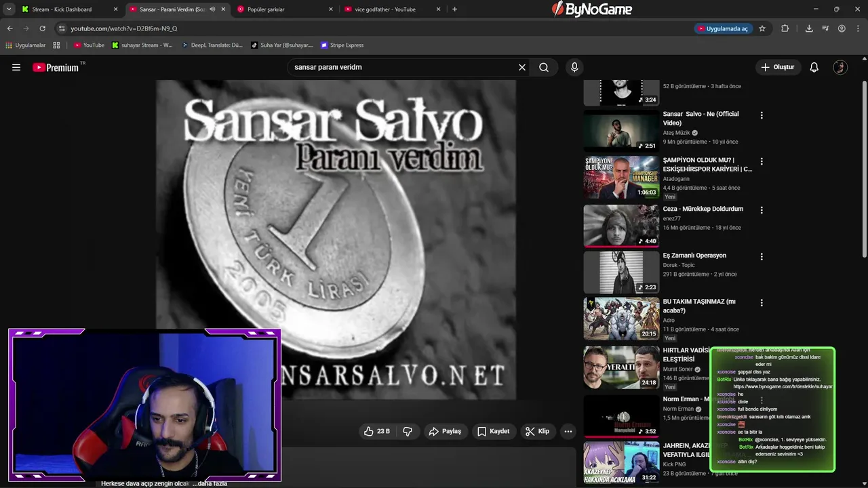Create a clip with Klip button

click(x=538, y=431)
